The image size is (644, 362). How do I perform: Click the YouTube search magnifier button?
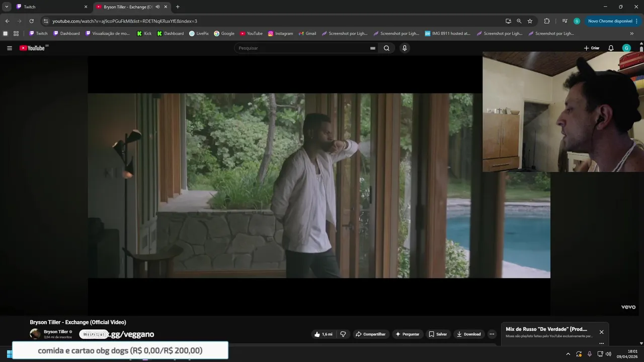click(386, 48)
